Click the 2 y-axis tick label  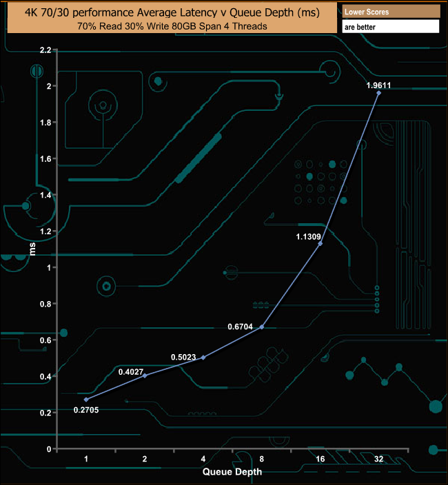click(49, 86)
